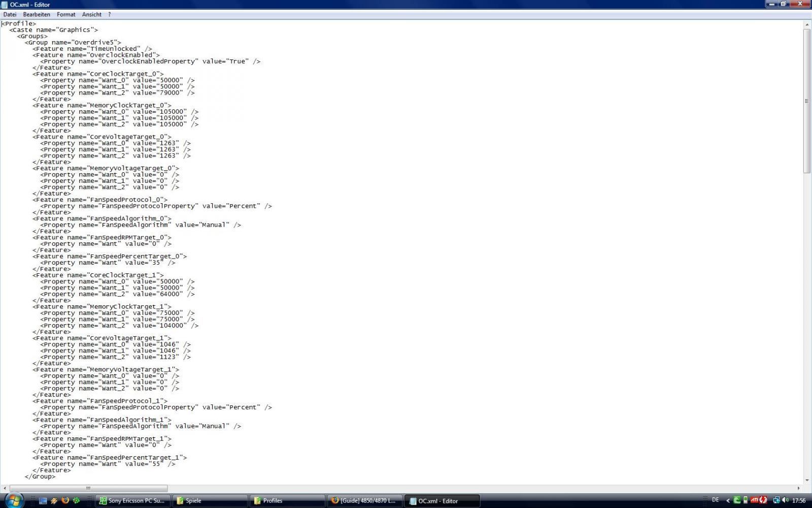Click the Feature name="OverclockEnabled" line

point(96,55)
